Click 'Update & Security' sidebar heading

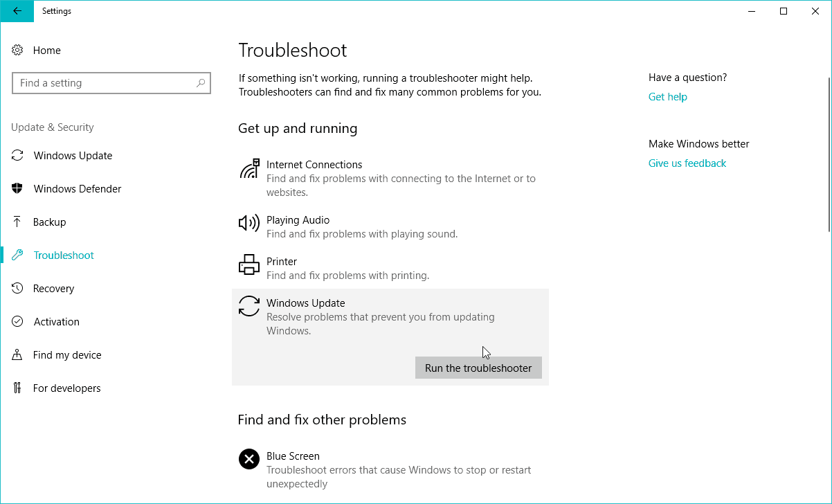(53, 127)
